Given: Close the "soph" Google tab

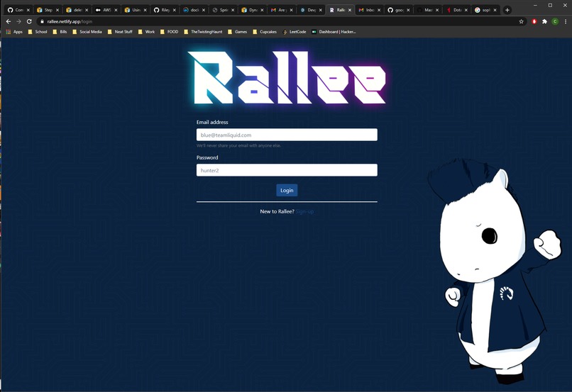Looking at the screenshot, I should [x=495, y=10].
